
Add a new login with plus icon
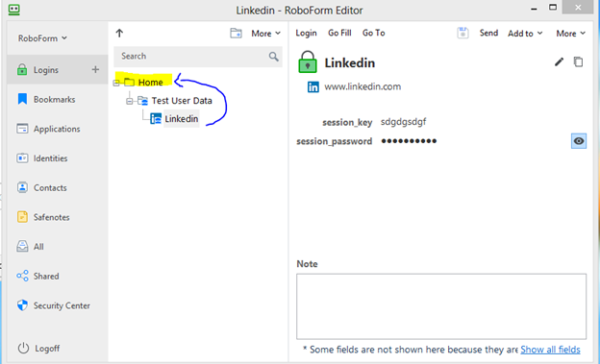point(95,69)
